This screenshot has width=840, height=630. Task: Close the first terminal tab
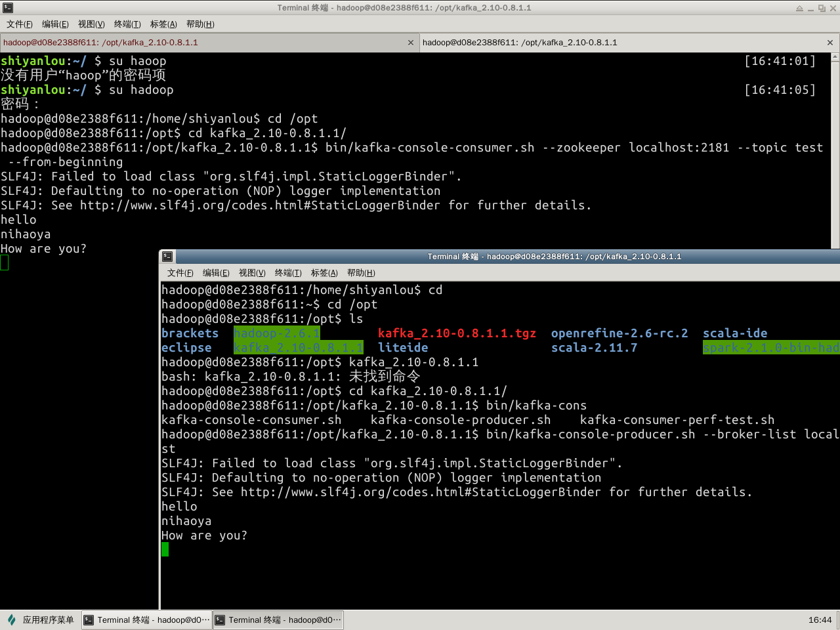[x=411, y=43]
